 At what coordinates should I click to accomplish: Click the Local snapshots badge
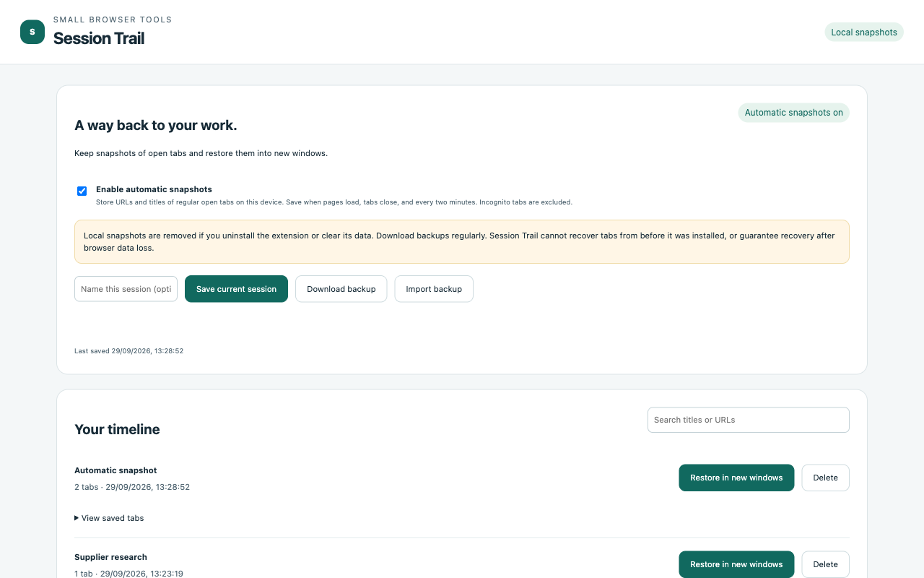pos(864,32)
